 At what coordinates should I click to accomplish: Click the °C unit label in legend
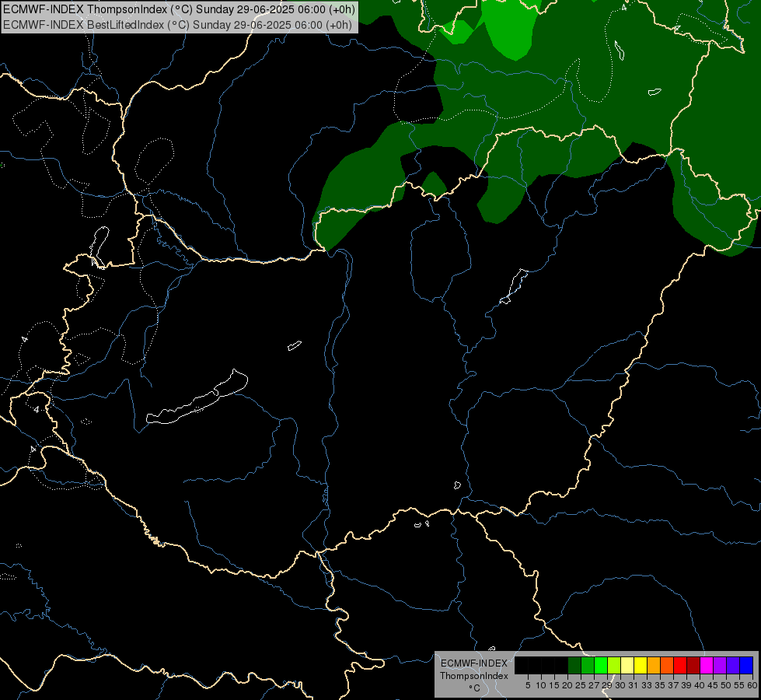point(474,688)
